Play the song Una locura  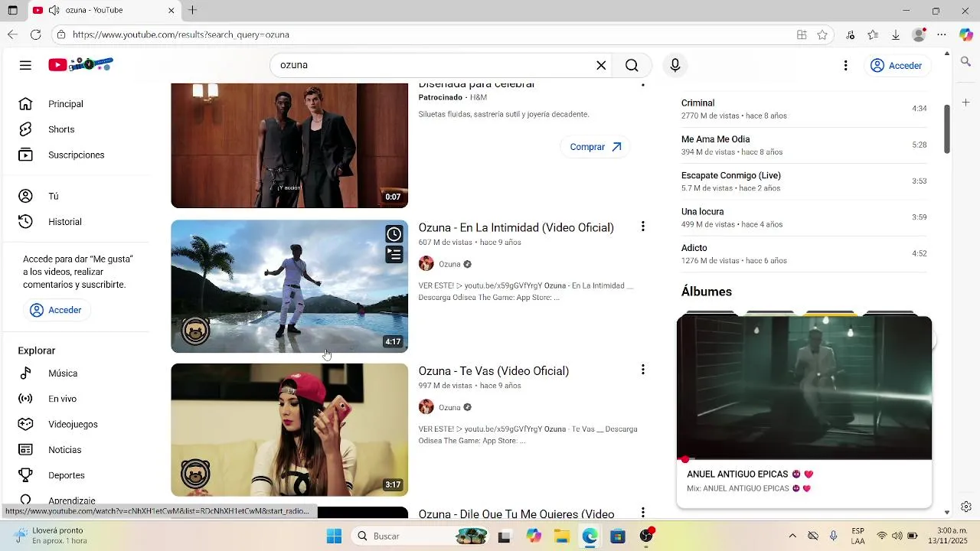pos(804,217)
